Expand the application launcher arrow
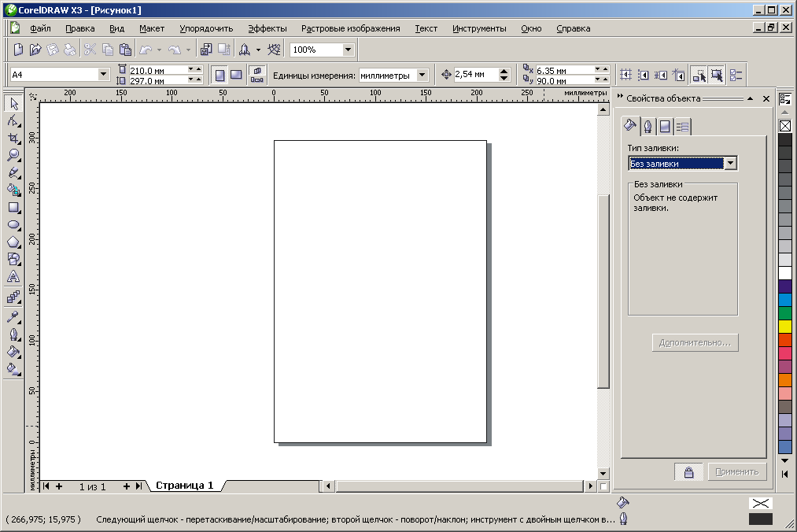This screenshot has height=532, width=797. click(258, 50)
